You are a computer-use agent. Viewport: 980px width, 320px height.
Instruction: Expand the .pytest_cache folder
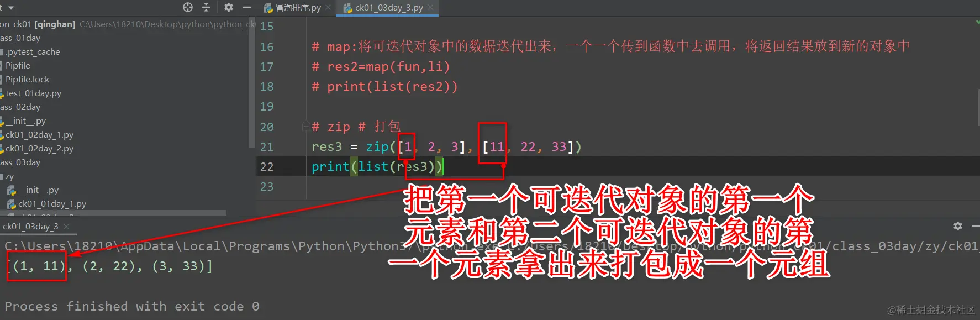(x=2, y=52)
